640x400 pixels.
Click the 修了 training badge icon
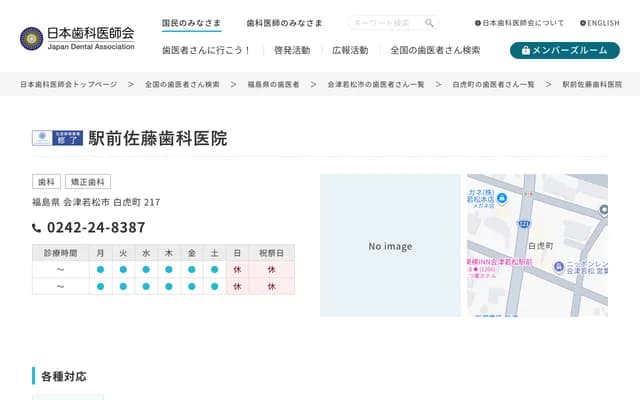[57, 139]
